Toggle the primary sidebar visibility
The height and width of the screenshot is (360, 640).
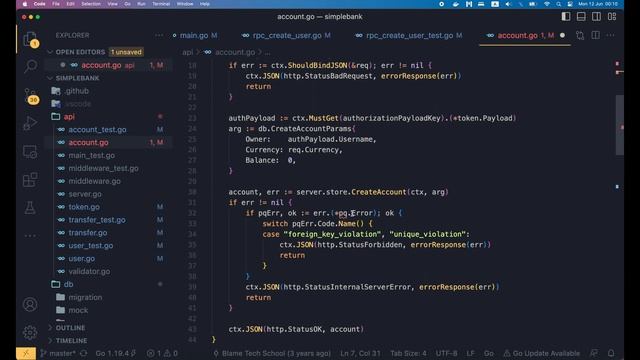click(x=566, y=17)
